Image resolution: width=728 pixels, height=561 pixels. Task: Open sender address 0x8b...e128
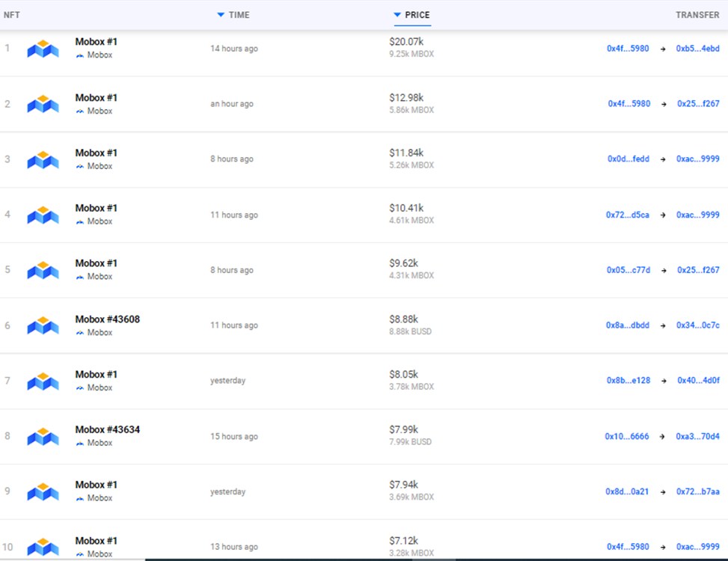pos(628,381)
